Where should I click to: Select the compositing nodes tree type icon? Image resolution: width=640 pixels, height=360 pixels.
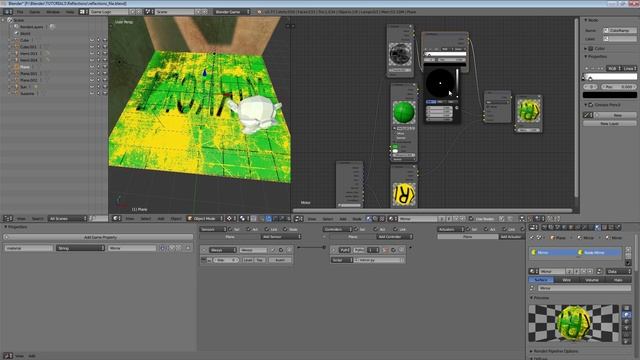(x=375, y=219)
